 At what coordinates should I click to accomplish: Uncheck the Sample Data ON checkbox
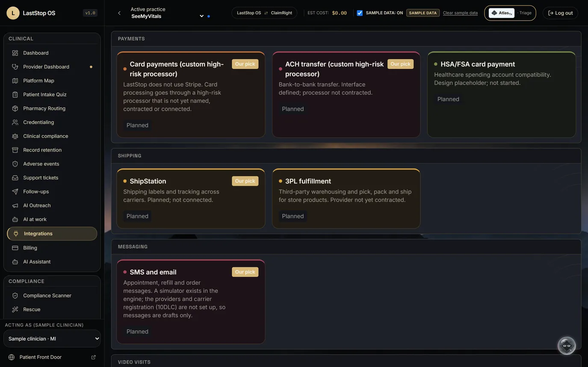(360, 13)
